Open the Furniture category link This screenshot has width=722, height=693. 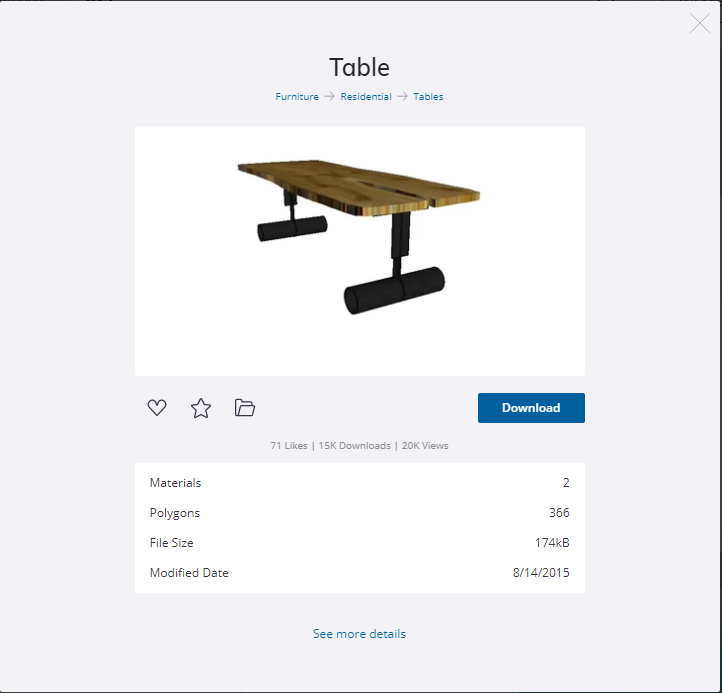coord(297,97)
